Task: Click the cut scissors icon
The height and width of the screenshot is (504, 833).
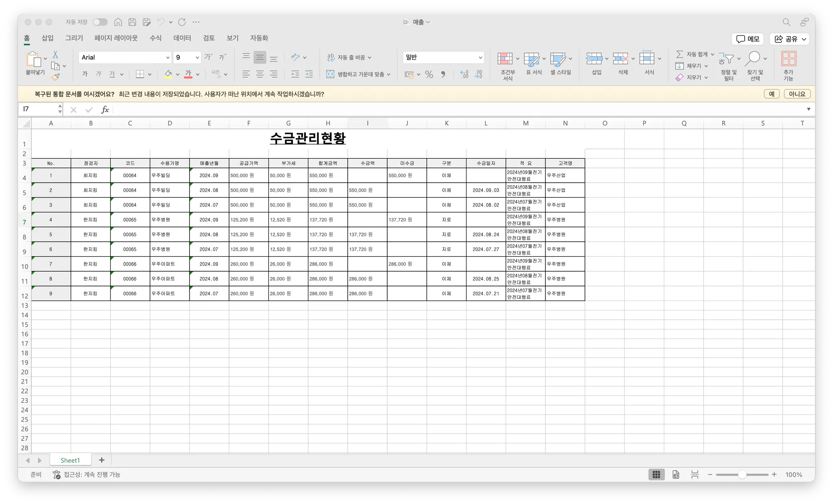Action: pos(56,55)
